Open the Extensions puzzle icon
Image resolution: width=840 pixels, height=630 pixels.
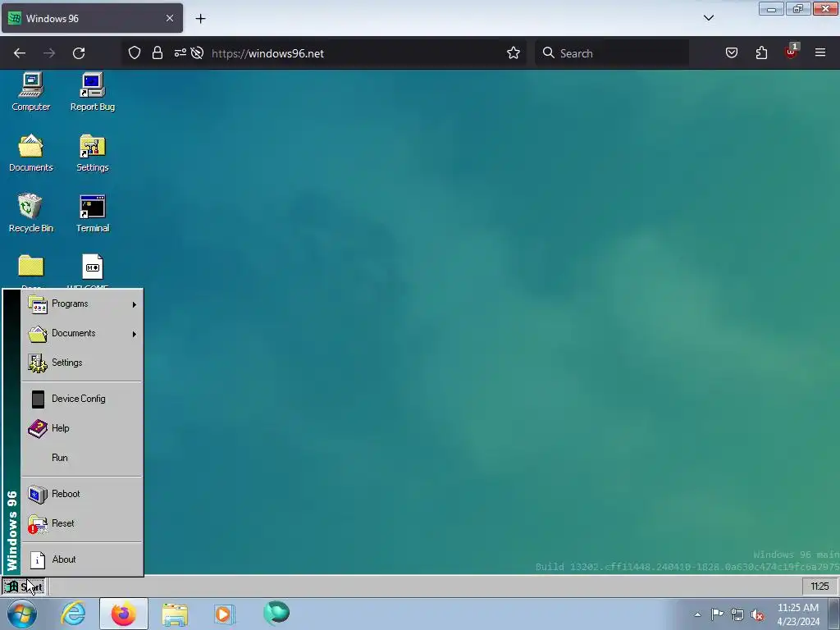coord(761,52)
